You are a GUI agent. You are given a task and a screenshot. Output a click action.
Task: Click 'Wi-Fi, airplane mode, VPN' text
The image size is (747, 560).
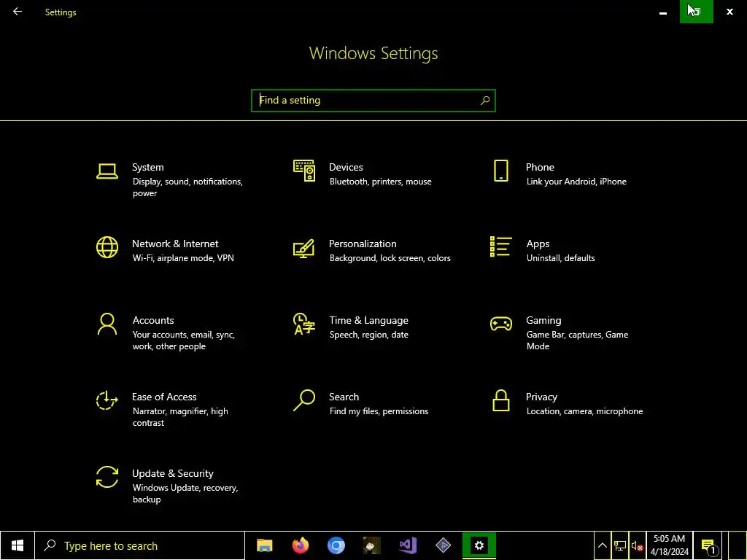pyautogui.click(x=183, y=258)
